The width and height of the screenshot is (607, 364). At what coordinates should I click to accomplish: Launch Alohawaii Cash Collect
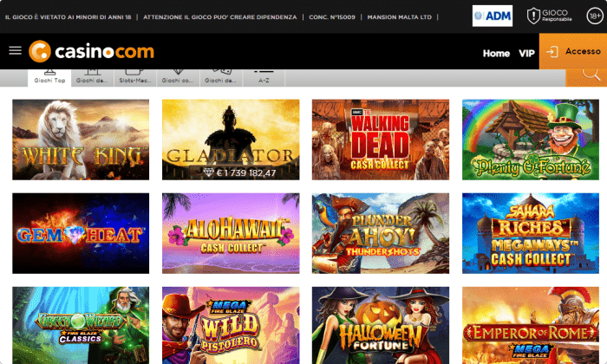point(231,233)
